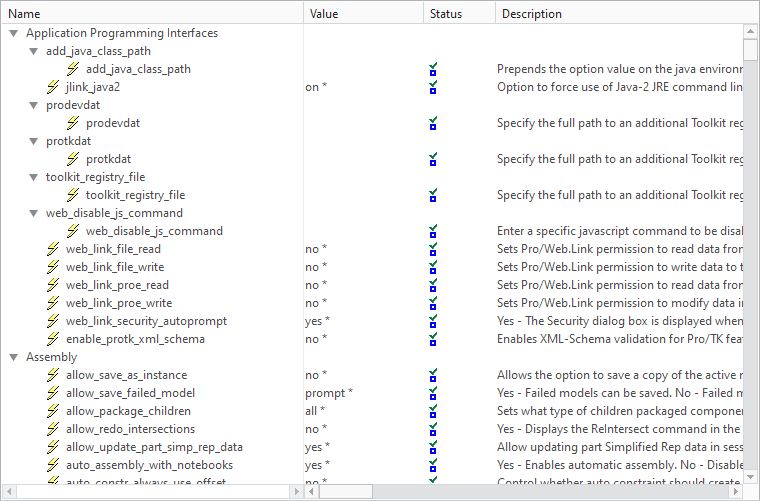Click lightning icon beside web_link_security_autoprompt

[53, 321]
